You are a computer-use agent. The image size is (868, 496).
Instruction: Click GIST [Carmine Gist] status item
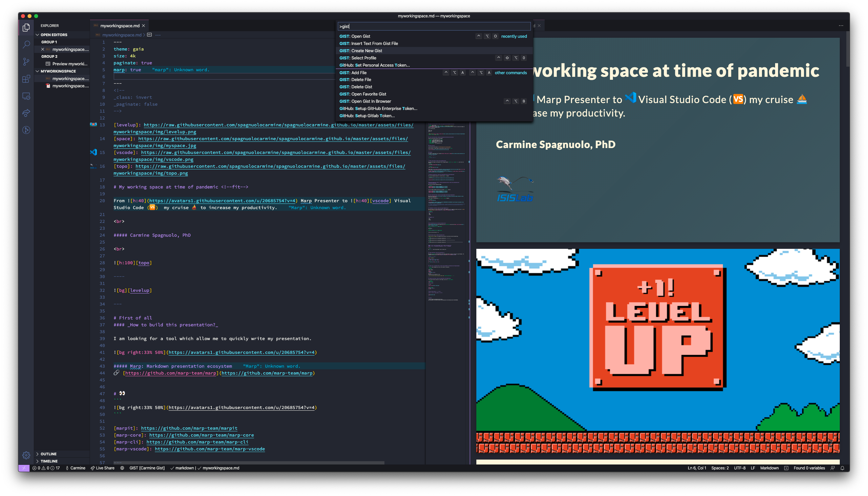pyautogui.click(x=147, y=468)
